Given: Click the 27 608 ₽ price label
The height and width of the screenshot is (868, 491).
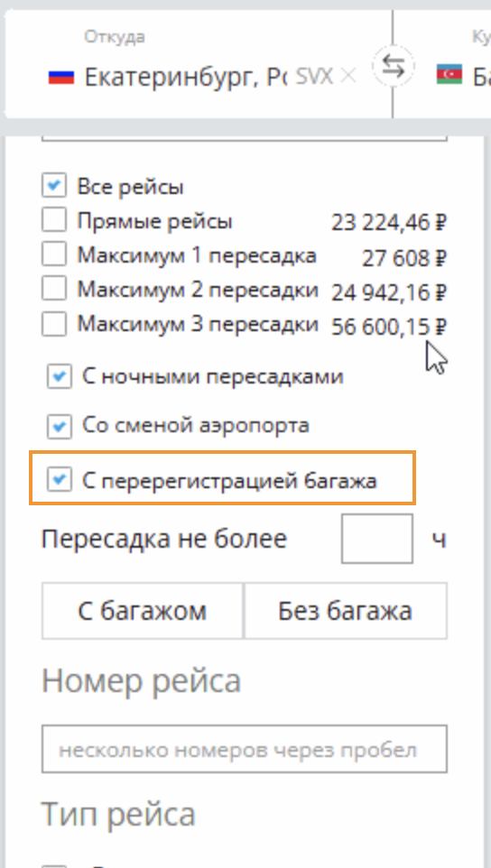Looking at the screenshot, I should click(404, 258).
